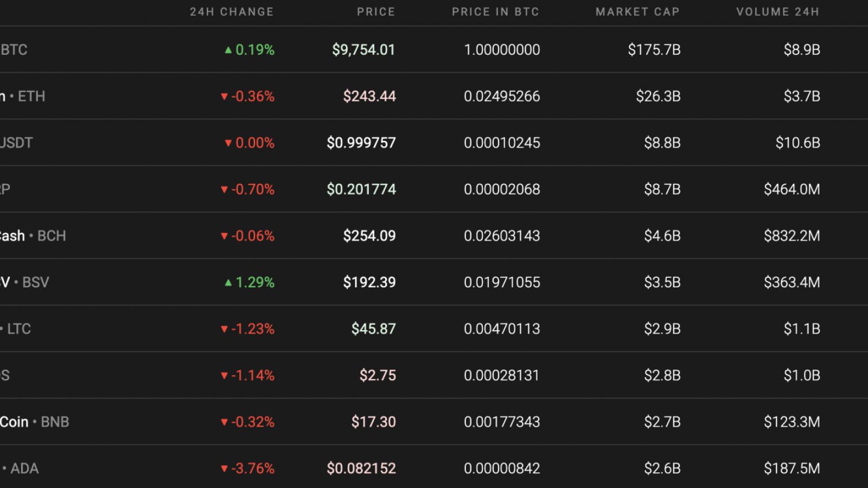Sort by the 24H CHANGE column header

click(232, 12)
